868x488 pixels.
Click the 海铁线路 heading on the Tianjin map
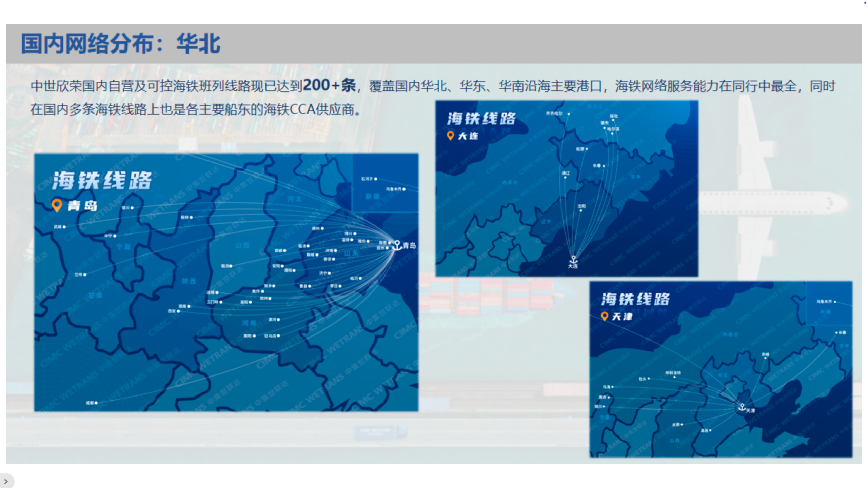coord(635,299)
